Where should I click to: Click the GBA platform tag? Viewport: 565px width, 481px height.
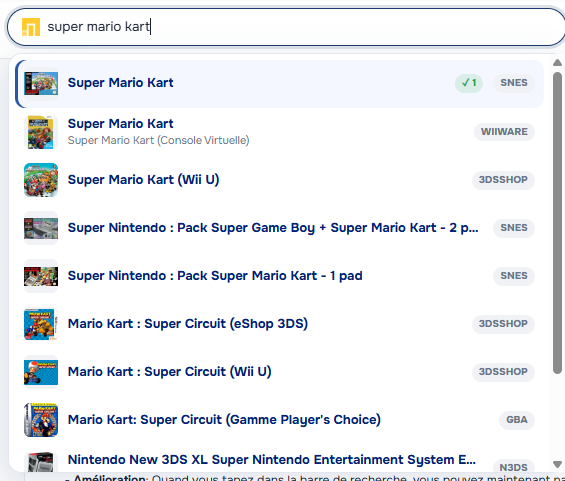517,420
